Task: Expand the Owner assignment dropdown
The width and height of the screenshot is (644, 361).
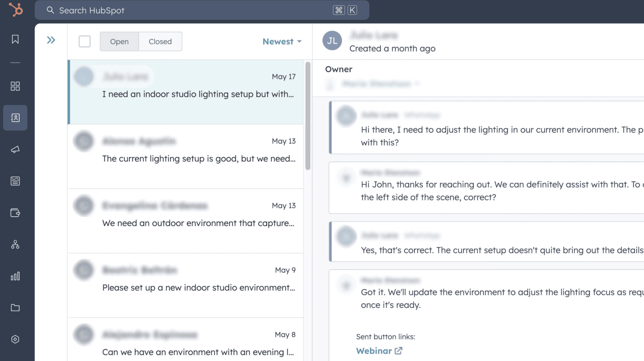Action: [417, 84]
